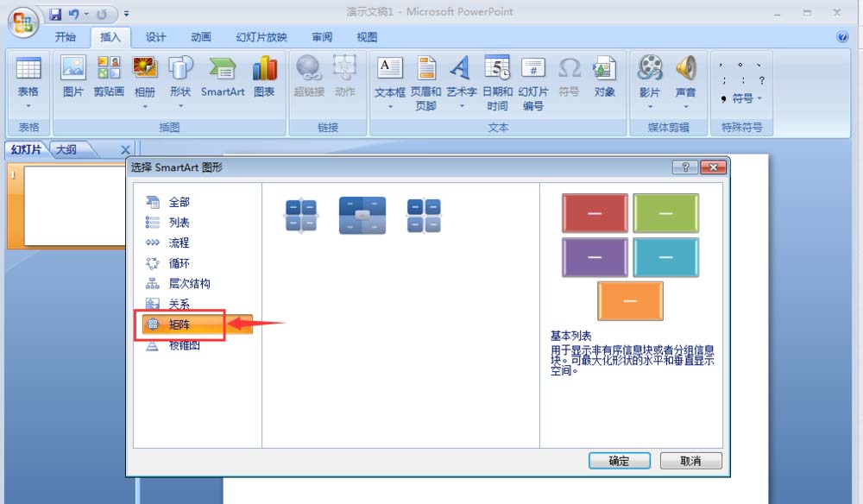Viewport: 863px width, 504px height.
Task: Click the Office button logo
Action: pyautogui.click(x=23, y=22)
